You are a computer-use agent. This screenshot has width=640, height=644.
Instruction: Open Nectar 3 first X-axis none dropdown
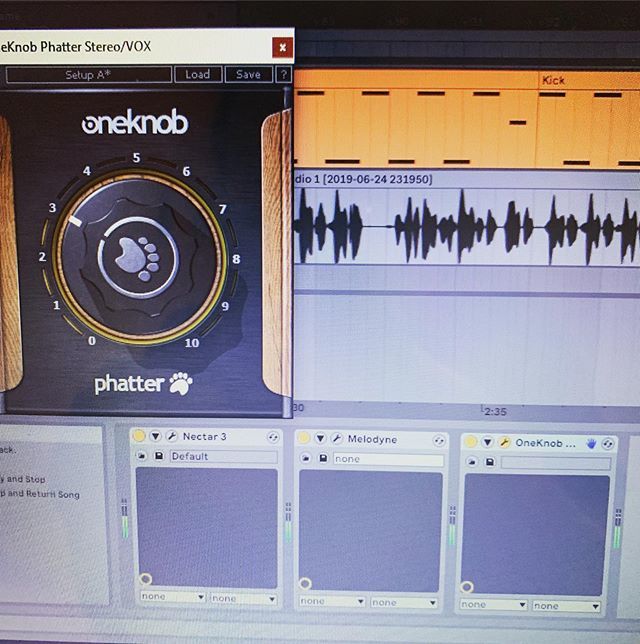click(173, 597)
